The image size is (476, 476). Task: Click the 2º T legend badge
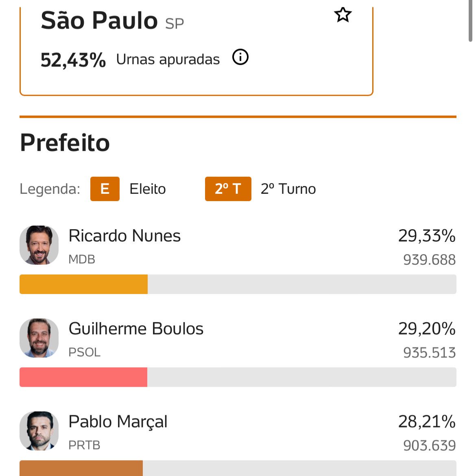(228, 189)
